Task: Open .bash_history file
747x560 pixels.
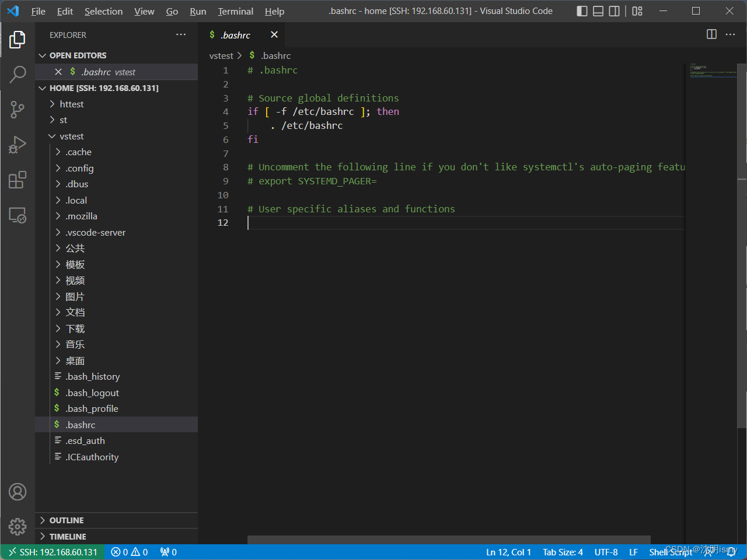Action: tap(116, 376)
